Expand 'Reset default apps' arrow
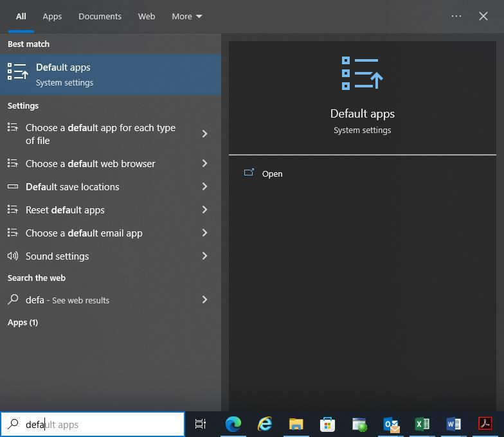This screenshot has width=504, height=437. 204,210
